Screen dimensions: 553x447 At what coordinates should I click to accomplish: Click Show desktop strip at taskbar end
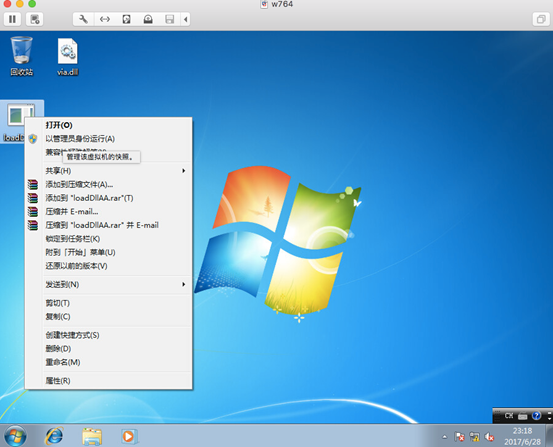(549, 436)
